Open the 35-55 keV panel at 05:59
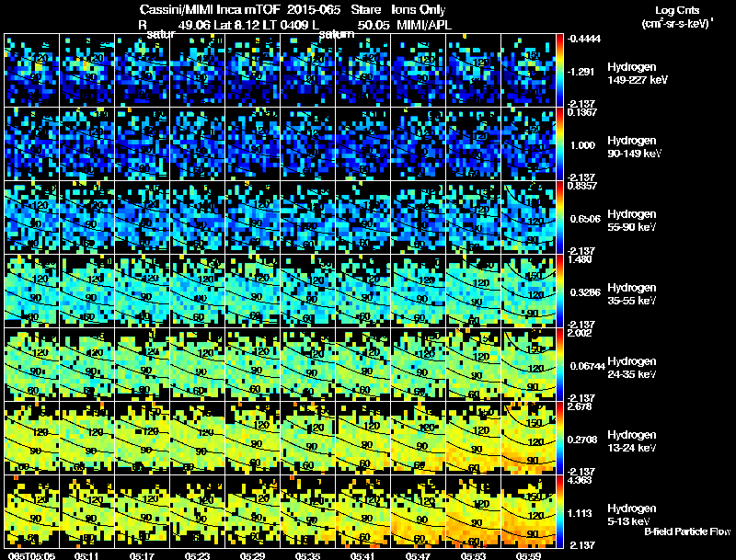Screen dimensions: 736x560 (x=528, y=291)
